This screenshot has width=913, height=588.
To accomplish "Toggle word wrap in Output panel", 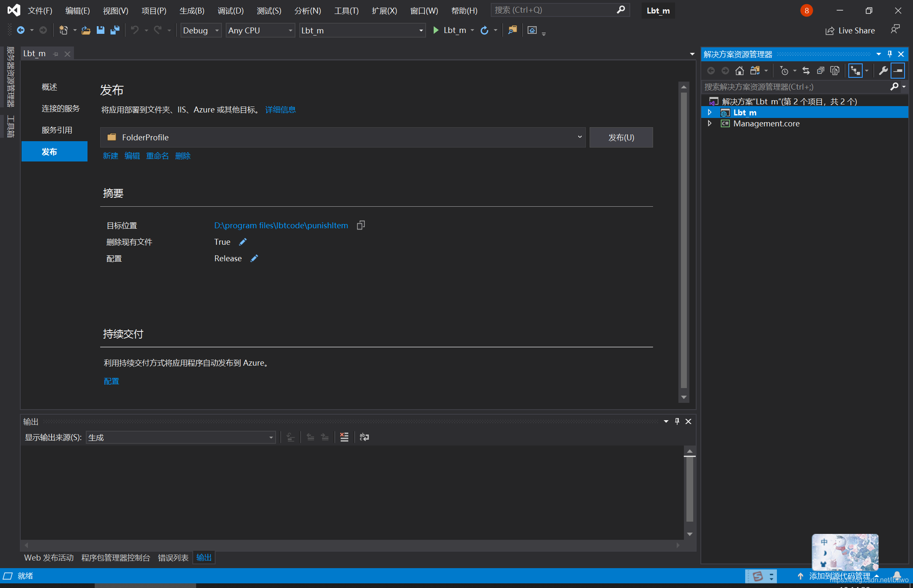I will click(364, 437).
